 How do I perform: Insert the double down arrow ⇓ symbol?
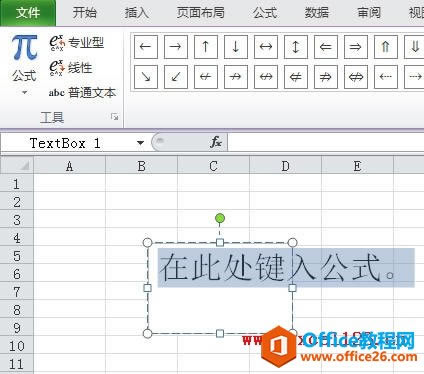click(414, 47)
